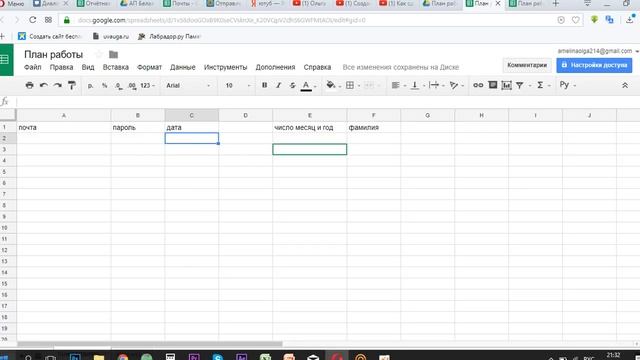
Task: Open the Sheets home green icon
Action: click(x=6, y=60)
